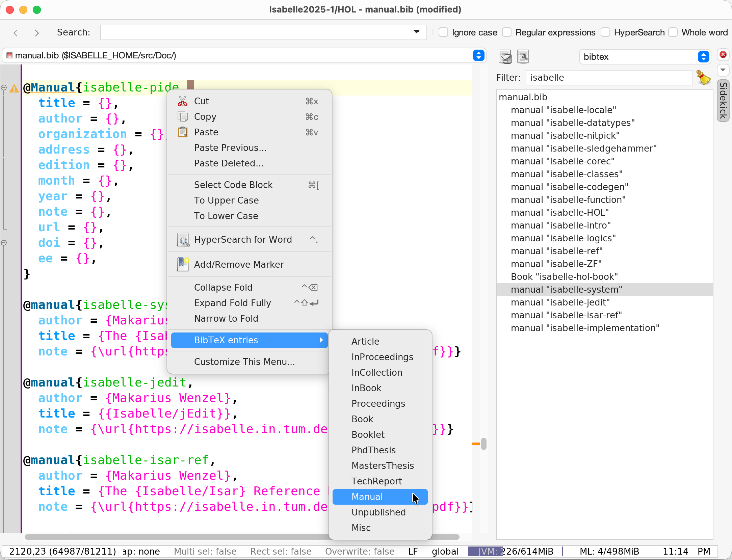Enable the Ignore case checkbox
This screenshot has height=560, width=732.
443,32
